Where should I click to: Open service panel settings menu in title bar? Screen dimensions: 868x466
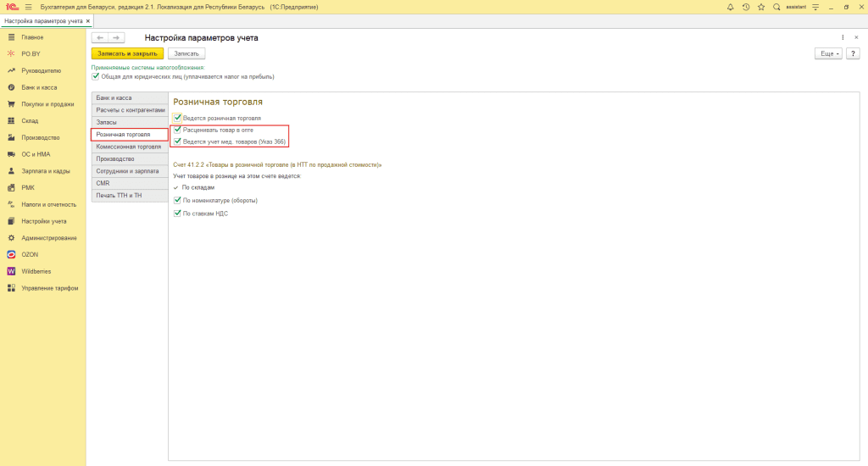815,7
